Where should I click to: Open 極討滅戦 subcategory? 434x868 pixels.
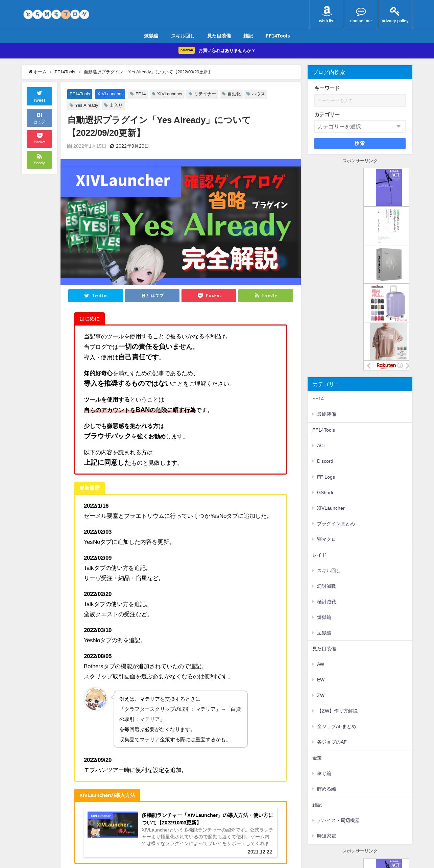[327, 602]
